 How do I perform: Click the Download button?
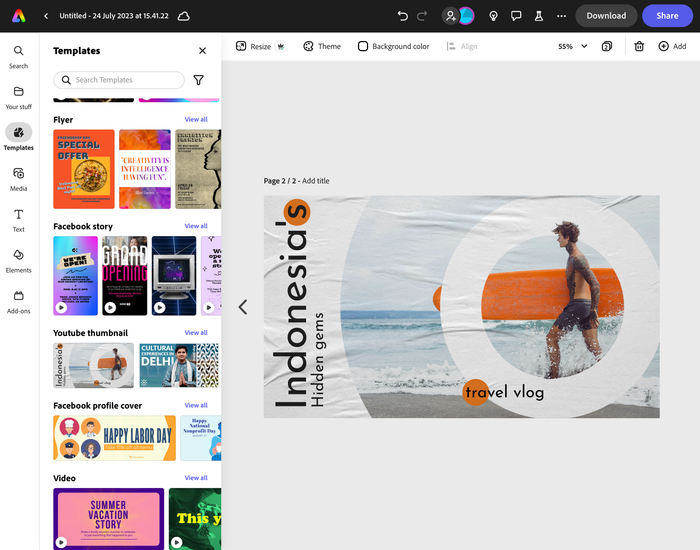point(606,16)
